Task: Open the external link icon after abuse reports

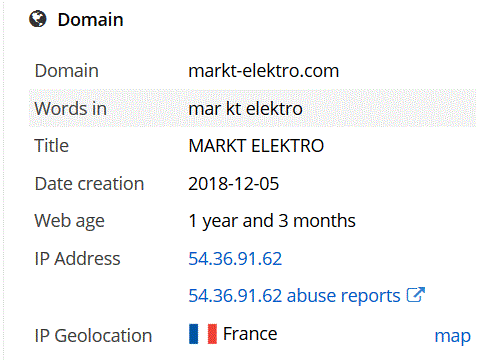Action: 416,295
